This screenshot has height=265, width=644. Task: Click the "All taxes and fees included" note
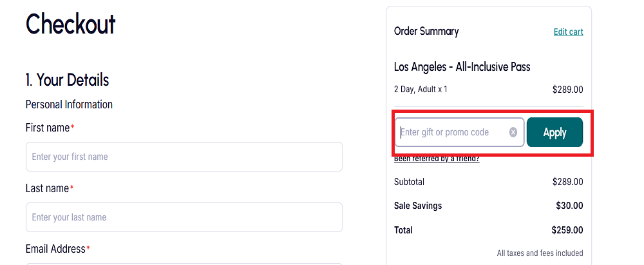pyautogui.click(x=540, y=253)
